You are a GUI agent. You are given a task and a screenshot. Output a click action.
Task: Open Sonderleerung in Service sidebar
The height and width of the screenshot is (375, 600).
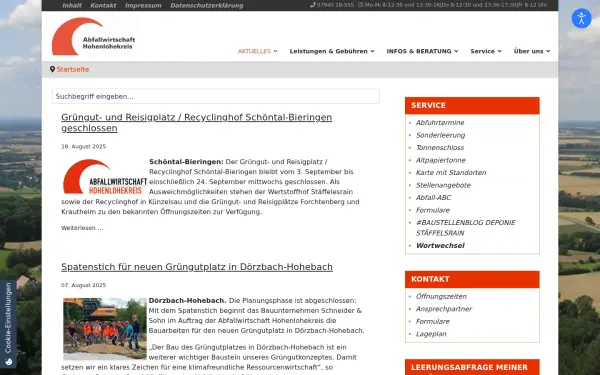coord(440,135)
